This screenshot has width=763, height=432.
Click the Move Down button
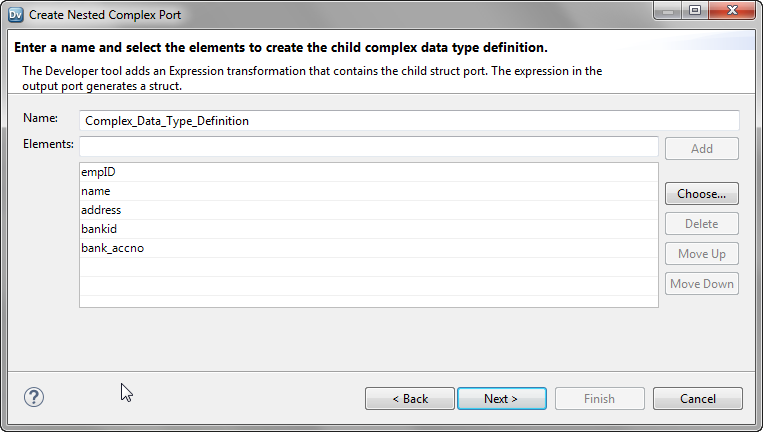(x=702, y=284)
